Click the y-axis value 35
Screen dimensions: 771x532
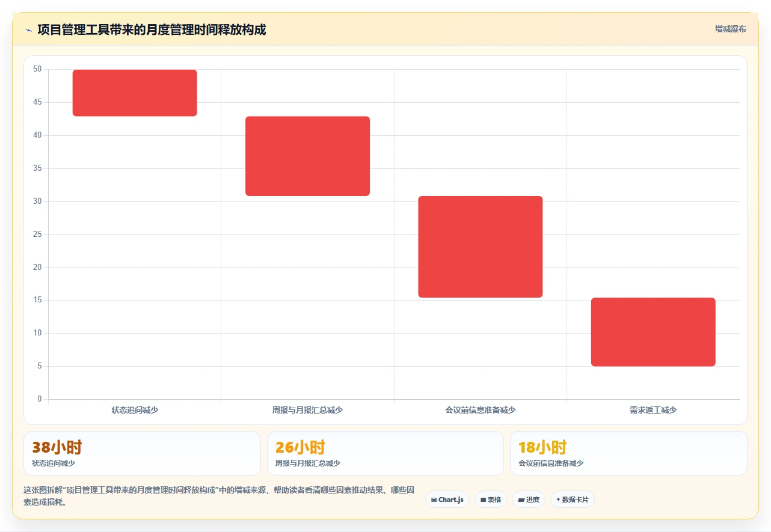click(x=37, y=168)
